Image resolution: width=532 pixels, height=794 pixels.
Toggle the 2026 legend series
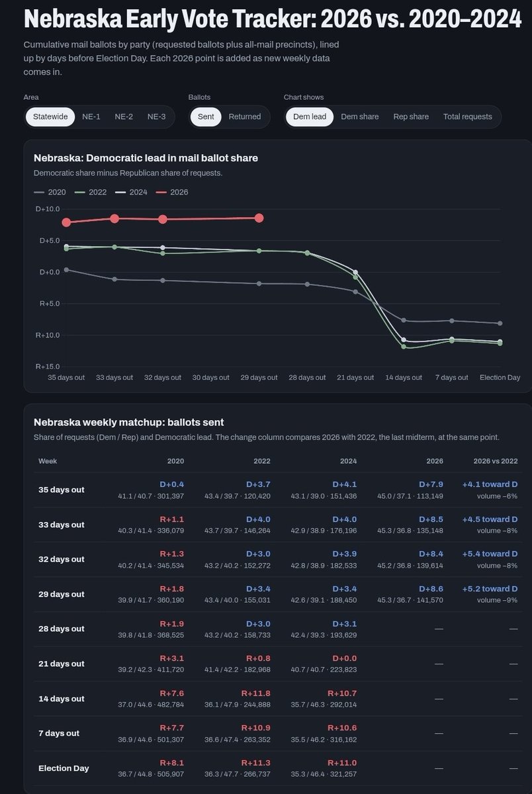(x=172, y=192)
